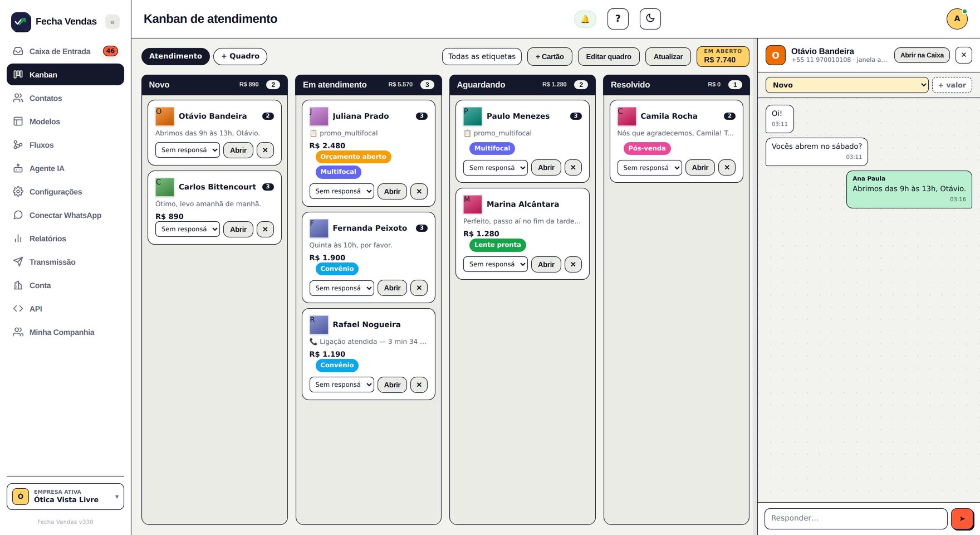Image resolution: width=980 pixels, height=535 pixels.
Task: Remove the Juliana Prado card with X
Action: click(x=419, y=192)
